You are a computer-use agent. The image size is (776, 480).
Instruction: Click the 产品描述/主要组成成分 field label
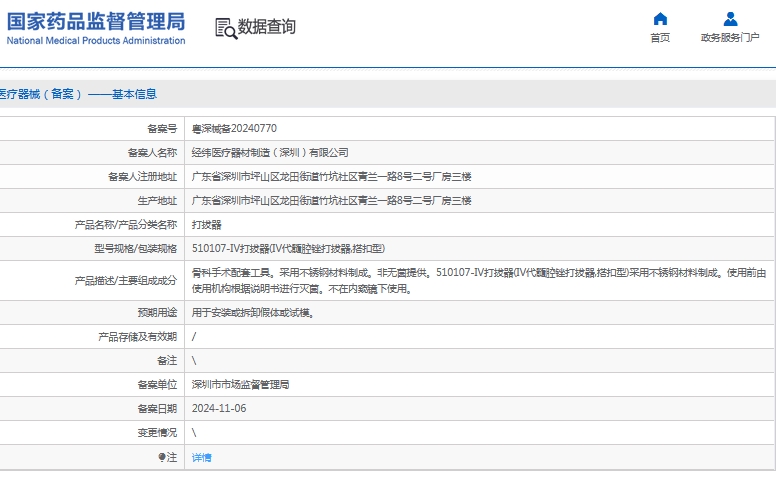(x=126, y=281)
